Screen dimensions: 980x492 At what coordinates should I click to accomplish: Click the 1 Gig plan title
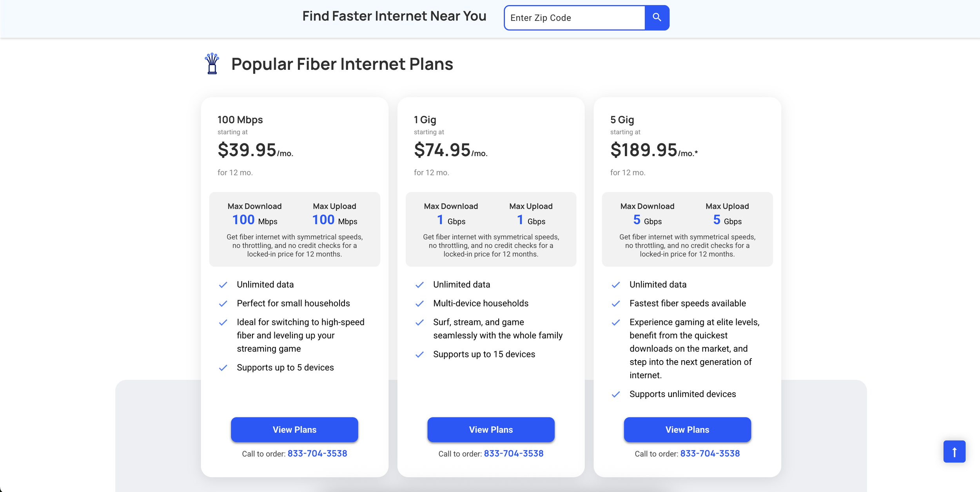tap(425, 120)
